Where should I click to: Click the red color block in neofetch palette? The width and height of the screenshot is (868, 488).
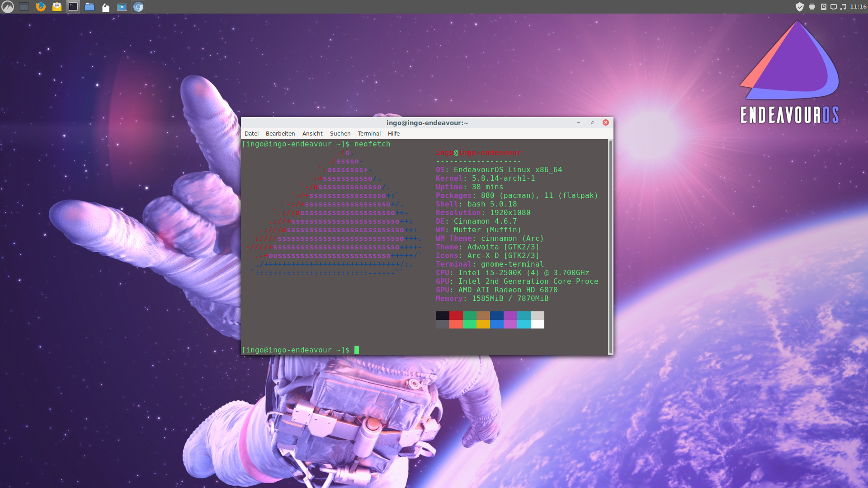point(456,315)
